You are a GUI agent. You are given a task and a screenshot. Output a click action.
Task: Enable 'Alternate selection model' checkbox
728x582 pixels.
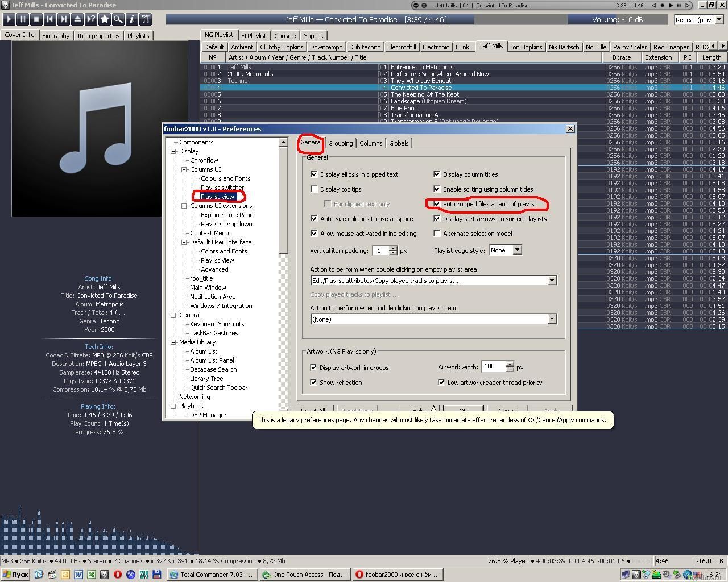click(x=437, y=234)
